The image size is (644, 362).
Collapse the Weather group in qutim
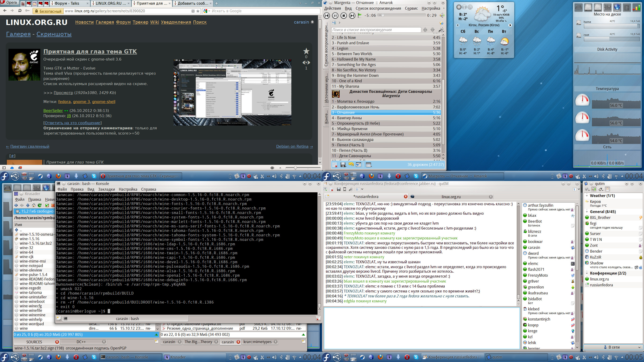[x=587, y=196]
